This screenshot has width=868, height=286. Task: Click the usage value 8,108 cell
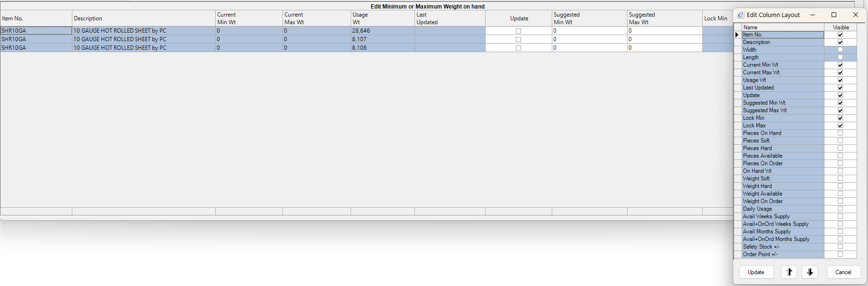coord(383,48)
